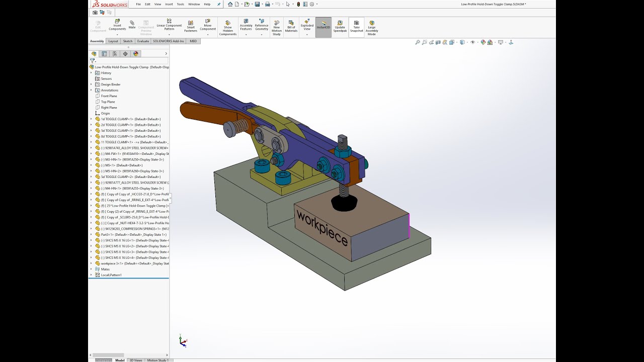Switch to SOLIDWORKS Add-Ins tab

[x=169, y=41]
